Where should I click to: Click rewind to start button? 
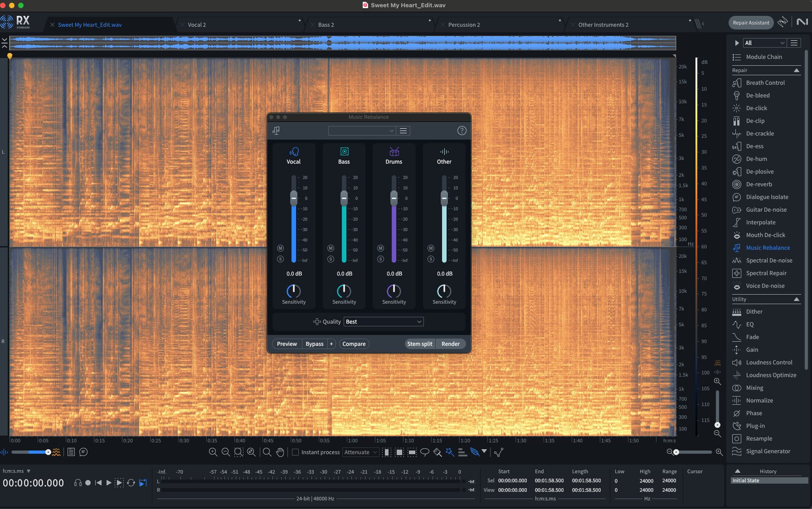click(x=98, y=483)
